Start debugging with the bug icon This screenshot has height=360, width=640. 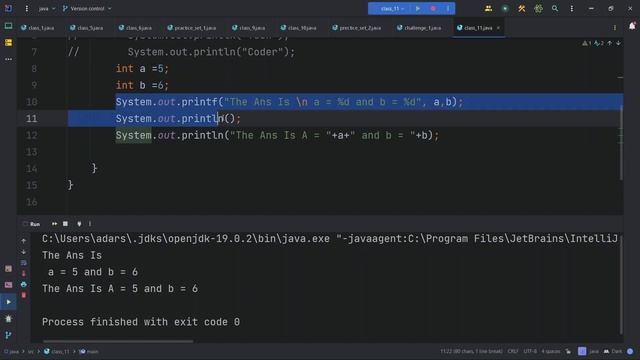coord(433,9)
